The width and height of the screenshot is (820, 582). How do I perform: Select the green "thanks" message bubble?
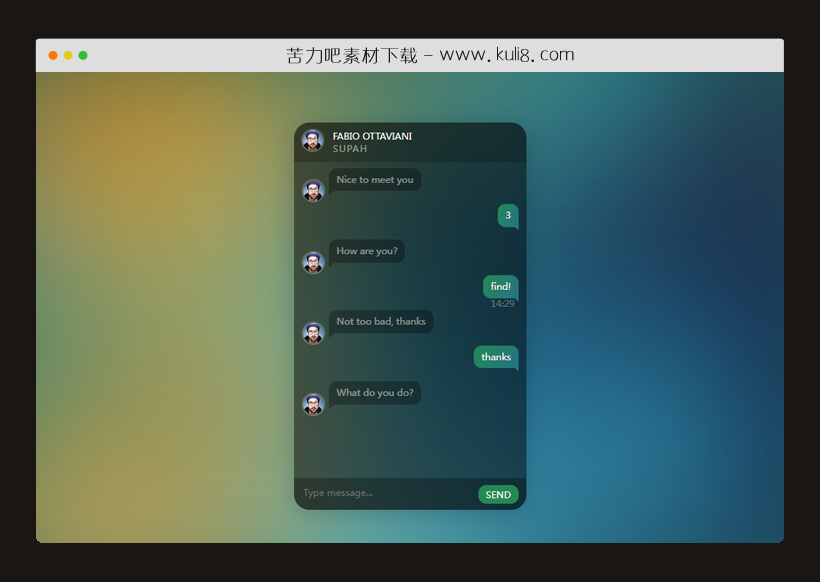point(496,357)
